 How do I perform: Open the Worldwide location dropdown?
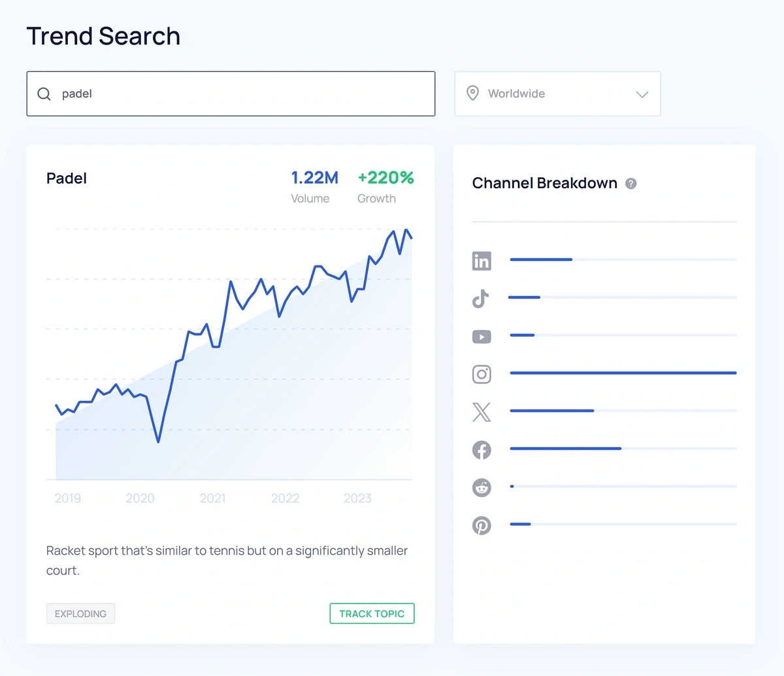557,94
